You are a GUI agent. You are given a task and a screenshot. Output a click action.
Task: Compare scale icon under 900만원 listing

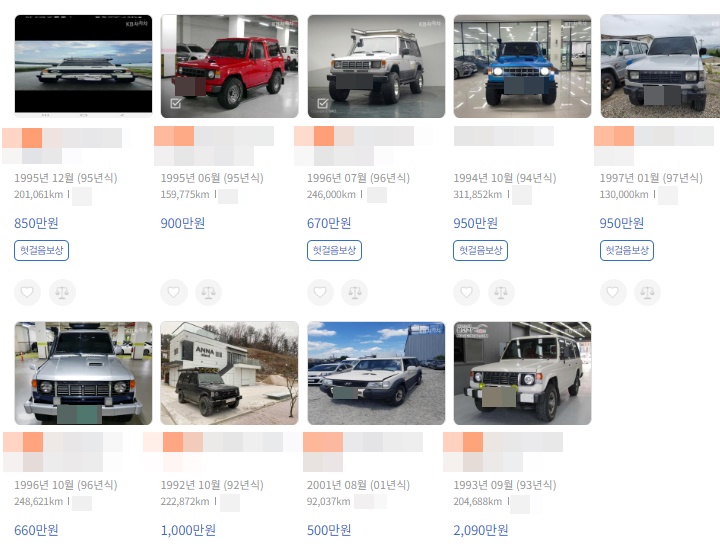coord(208,292)
